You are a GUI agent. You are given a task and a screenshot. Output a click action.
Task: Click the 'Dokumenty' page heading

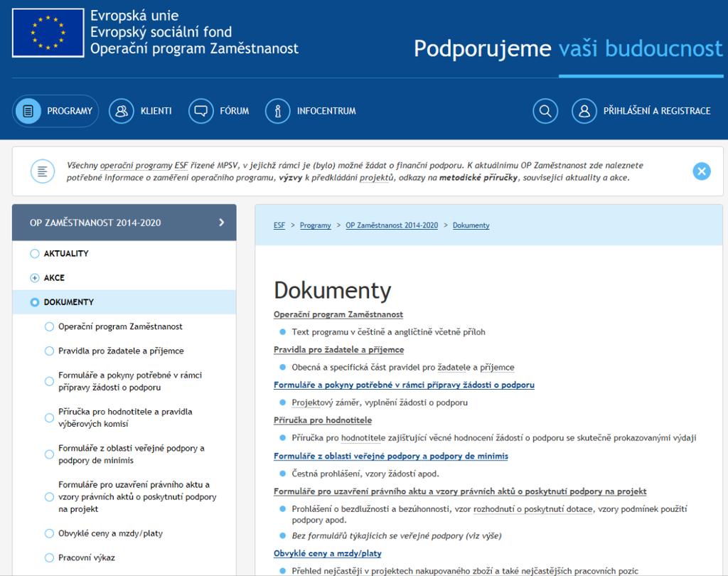333,291
